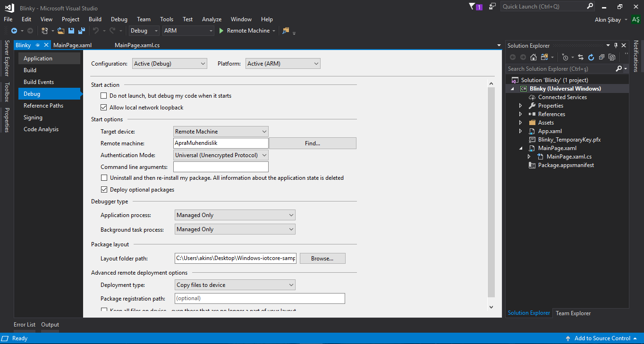Click the Browse... button
Viewport: 644px width, 344px height.
tap(322, 259)
